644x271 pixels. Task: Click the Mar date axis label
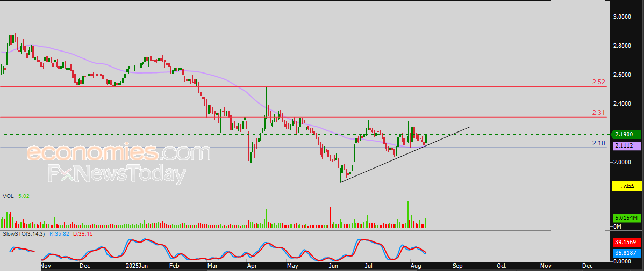point(213,266)
